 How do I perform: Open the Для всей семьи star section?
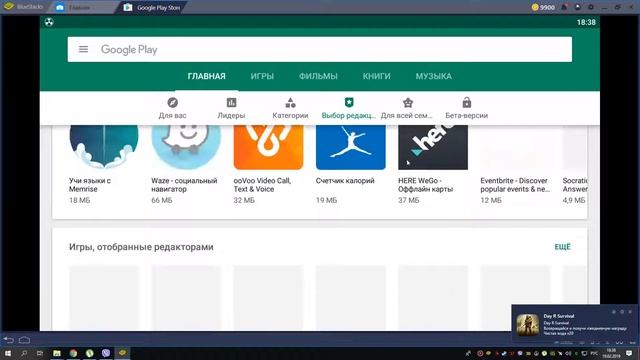[407, 108]
